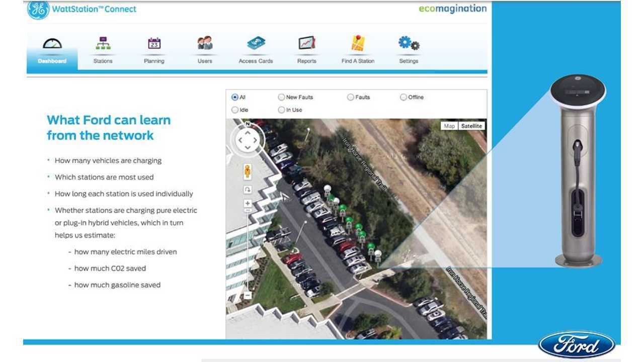The image size is (644, 362).
Task: Click the WattStation Connect title
Action: pos(95,9)
